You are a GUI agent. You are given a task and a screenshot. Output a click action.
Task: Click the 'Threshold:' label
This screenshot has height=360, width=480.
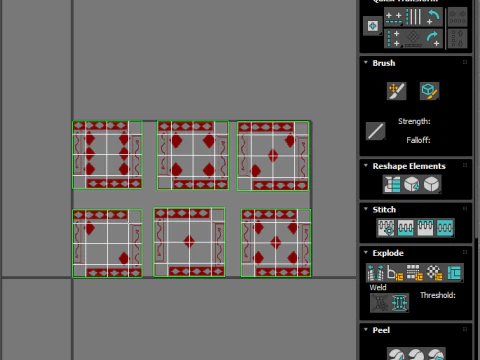[438, 295]
